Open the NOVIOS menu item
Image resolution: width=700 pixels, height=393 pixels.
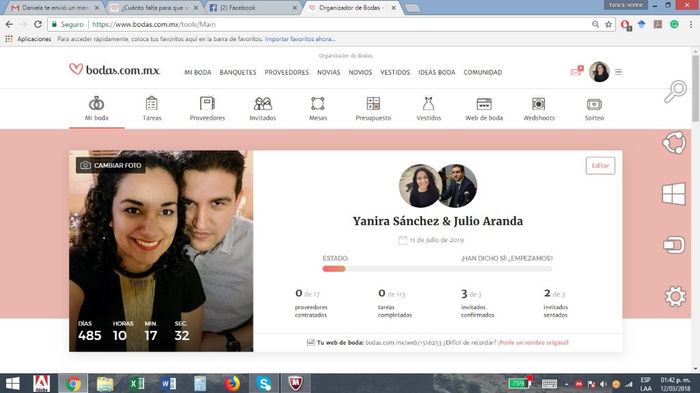[360, 72]
